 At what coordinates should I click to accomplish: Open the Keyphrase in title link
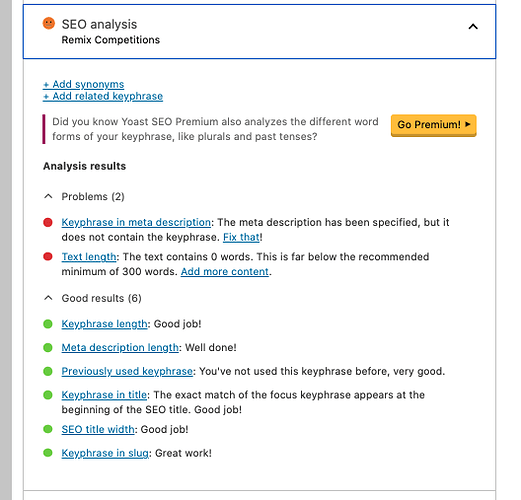[104, 395]
